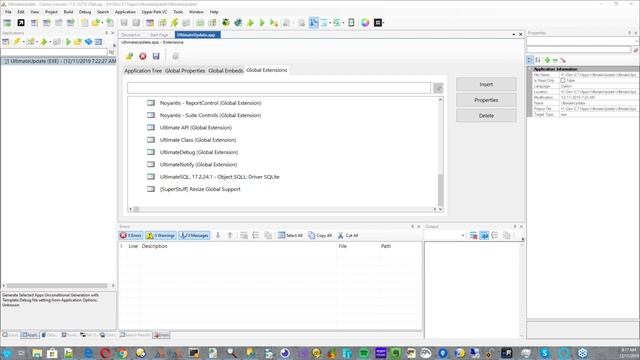Open Skype from the taskbar
This screenshot has height=360, width=640.
tap(544, 353)
